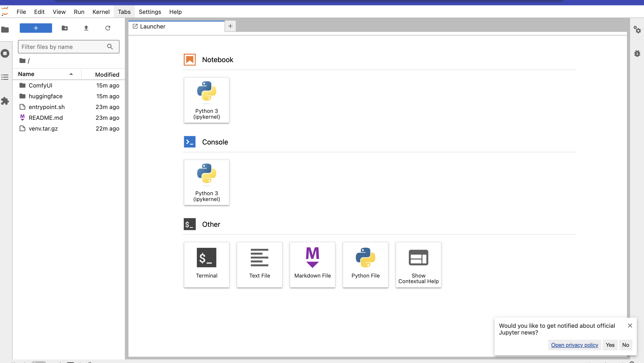Refresh the file browser list
Viewport: 644px width, 363px height.
108,28
